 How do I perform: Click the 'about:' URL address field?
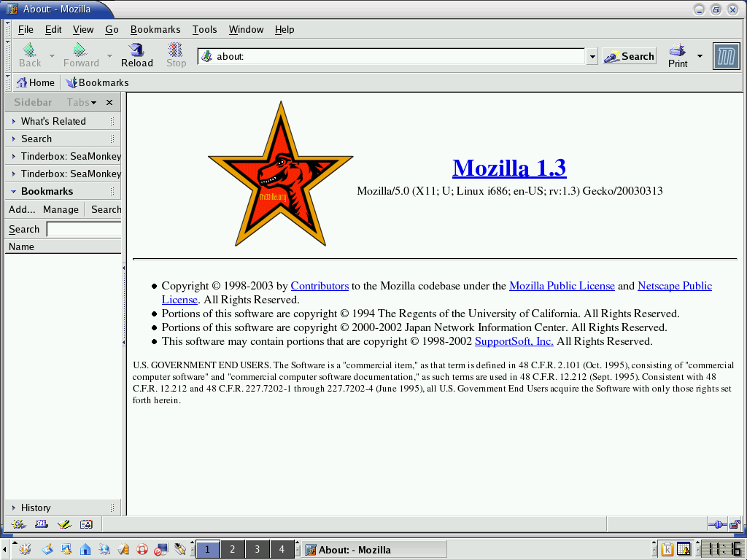[x=392, y=57]
